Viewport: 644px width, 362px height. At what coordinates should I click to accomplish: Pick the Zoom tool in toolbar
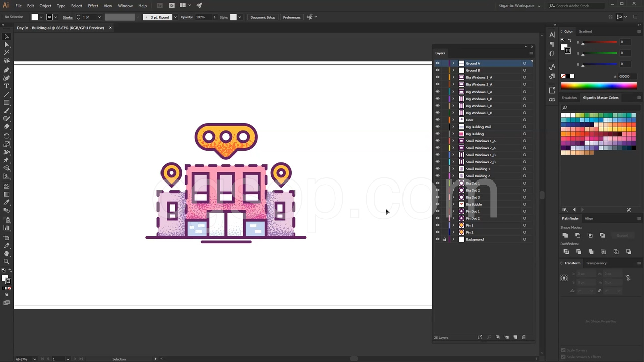tap(7, 262)
